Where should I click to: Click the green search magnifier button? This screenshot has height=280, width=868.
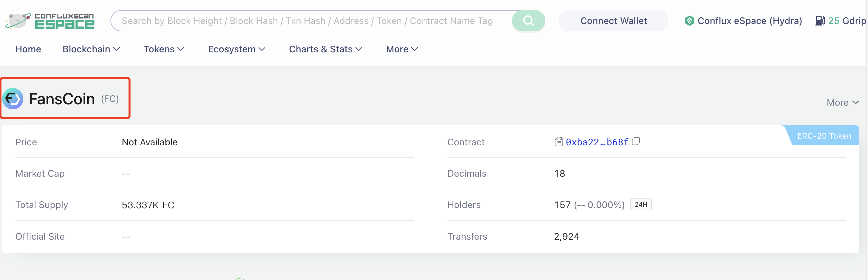pos(528,21)
